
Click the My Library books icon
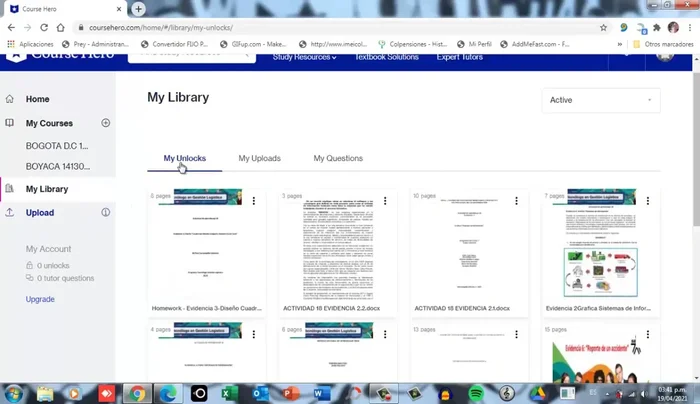pos(10,188)
